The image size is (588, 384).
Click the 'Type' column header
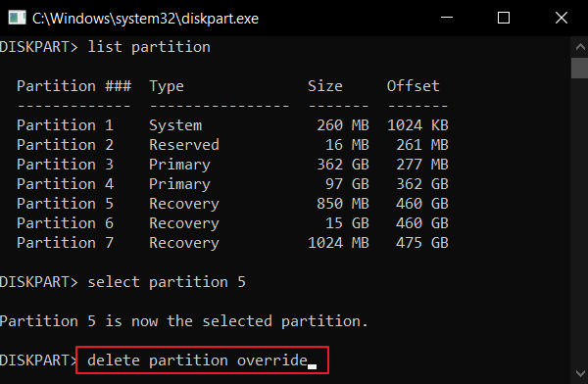167,86
